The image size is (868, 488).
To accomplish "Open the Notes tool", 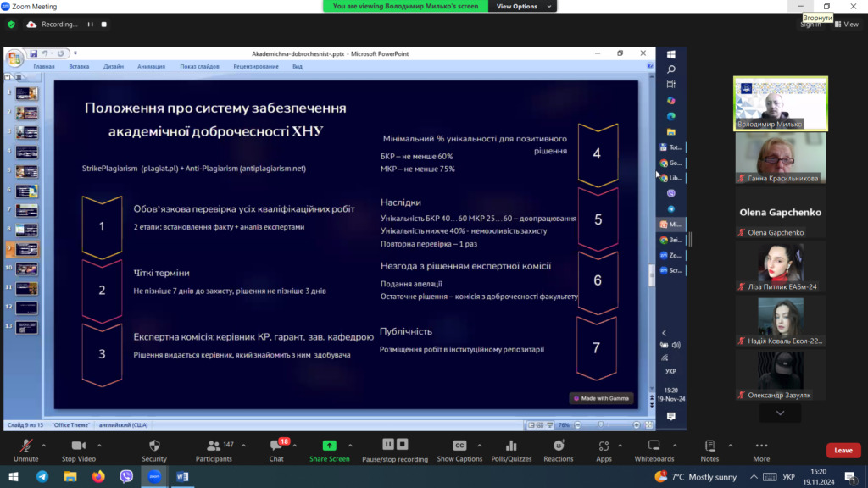I will point(709,446).
